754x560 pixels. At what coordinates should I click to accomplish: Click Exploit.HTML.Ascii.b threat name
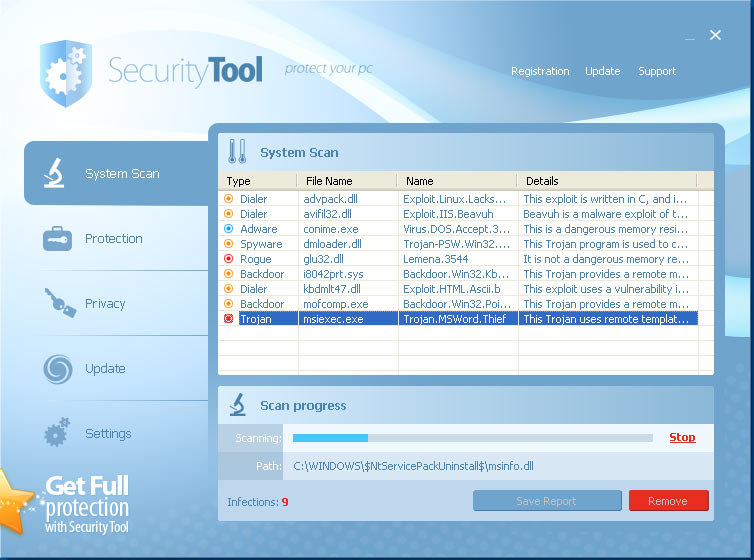tap(452, 289)
